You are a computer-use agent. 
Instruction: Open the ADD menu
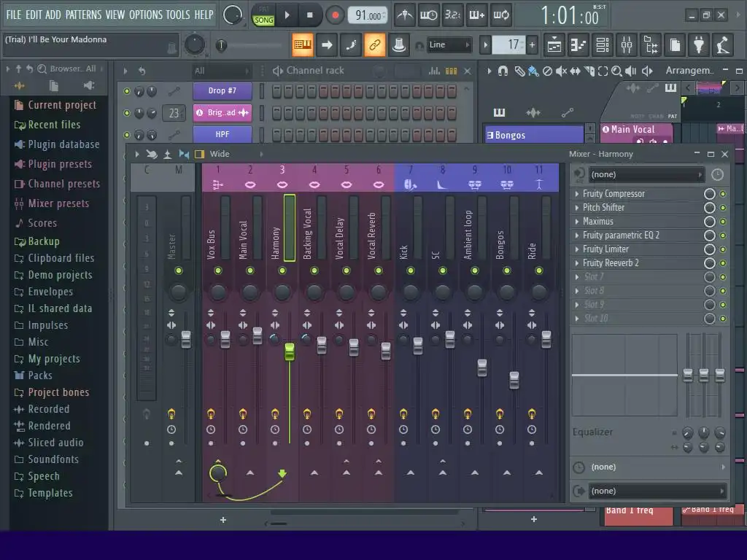pyautogui.click(x=53, y=15)
